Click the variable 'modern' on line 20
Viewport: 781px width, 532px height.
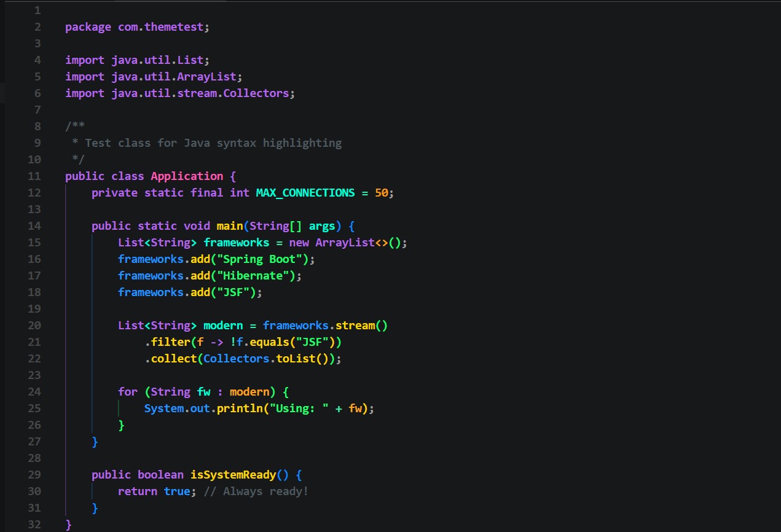tap(223, 326)
